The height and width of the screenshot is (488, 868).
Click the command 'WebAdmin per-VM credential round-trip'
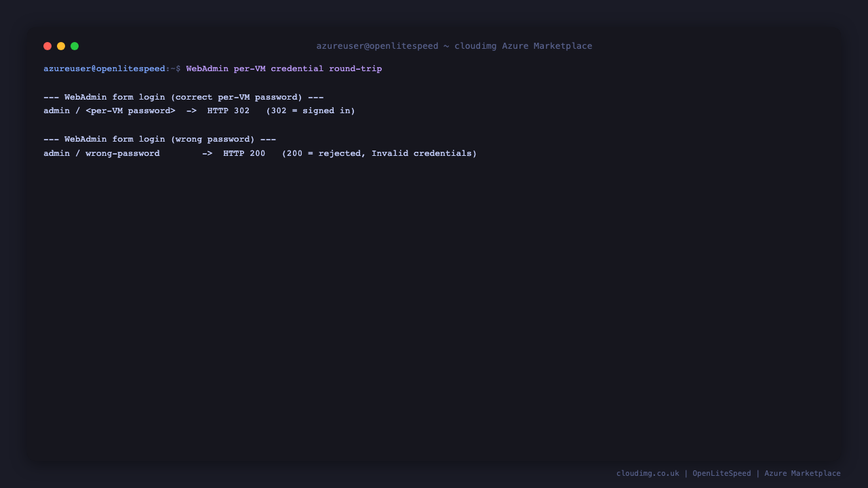point(284,68)
